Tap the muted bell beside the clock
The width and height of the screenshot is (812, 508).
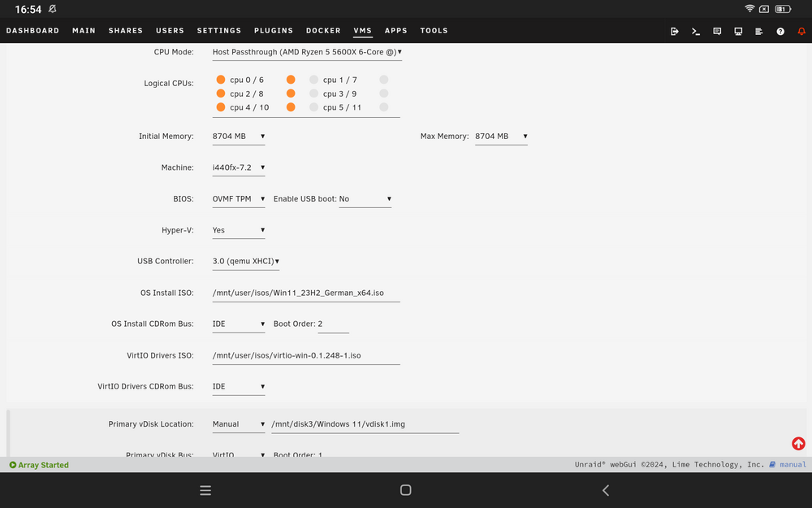click(x=52, y=9)
